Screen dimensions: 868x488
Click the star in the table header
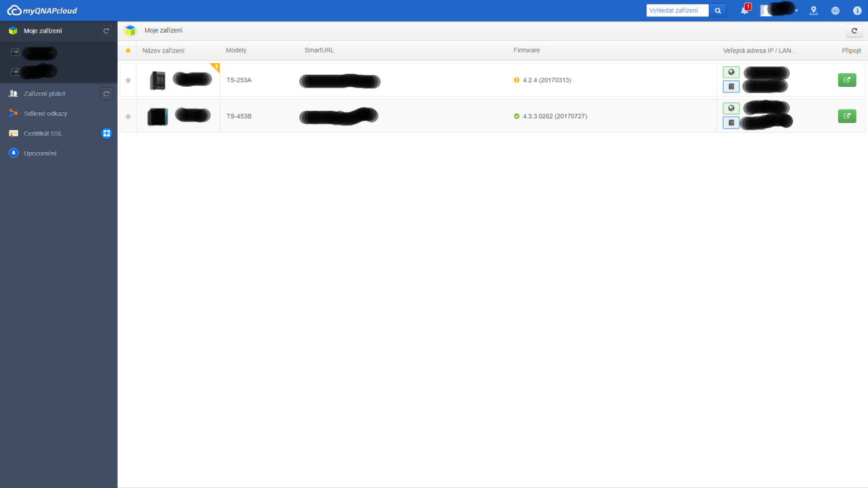128,50
